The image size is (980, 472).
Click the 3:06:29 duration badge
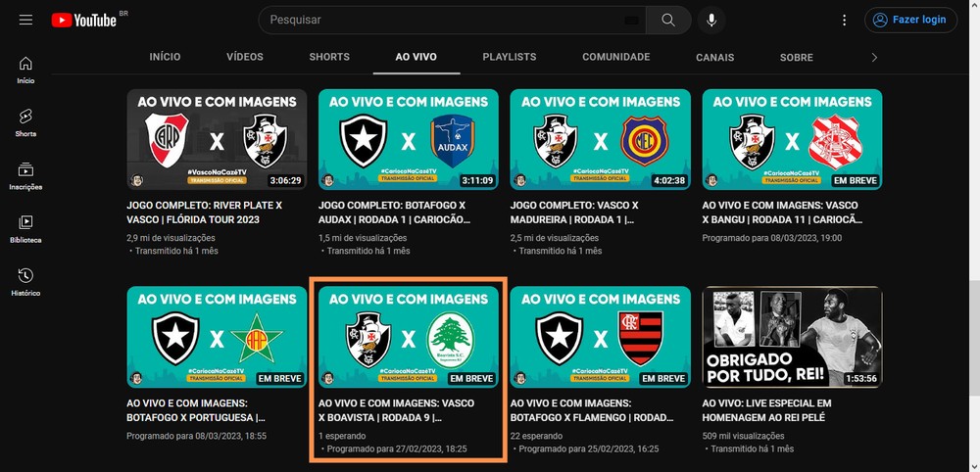pyautogui.click(x=286, y=181)
